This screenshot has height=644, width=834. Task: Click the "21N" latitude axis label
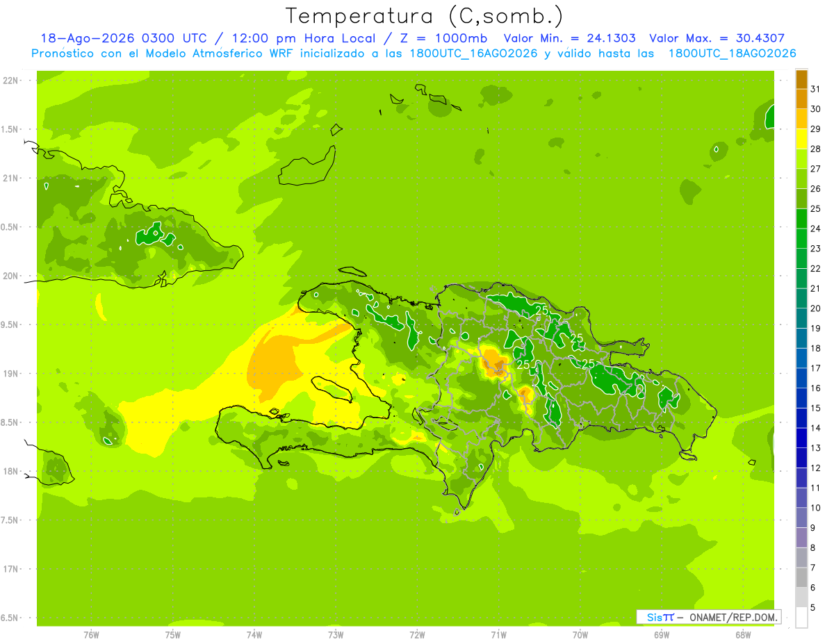pos(11,179)
